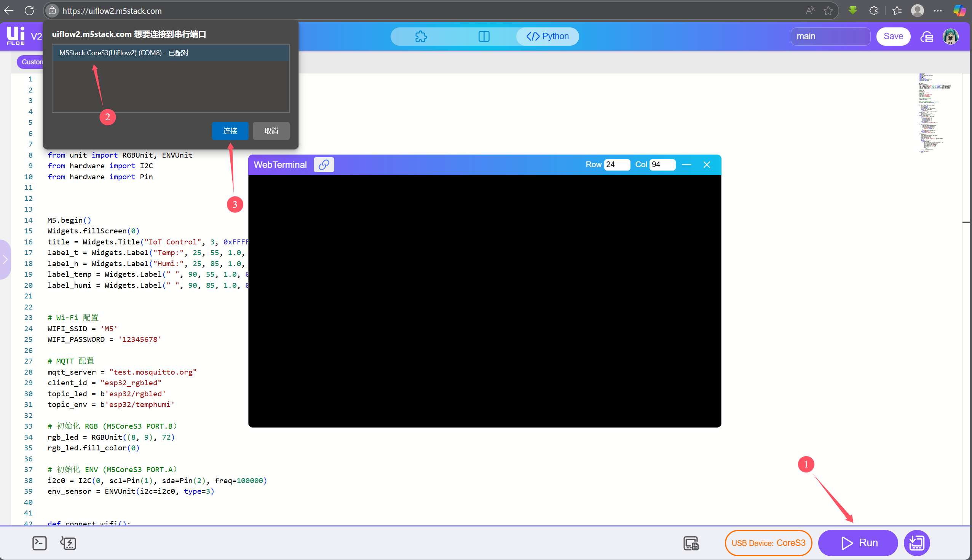Open the project manager cloud icon
Image resolution: width=972 pixels, height=560 pixels.
pyautogui.click(x=926, y=37)
